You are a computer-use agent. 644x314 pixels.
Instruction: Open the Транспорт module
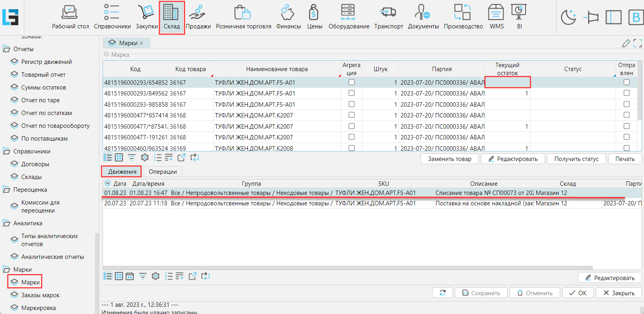click(388, 18)
